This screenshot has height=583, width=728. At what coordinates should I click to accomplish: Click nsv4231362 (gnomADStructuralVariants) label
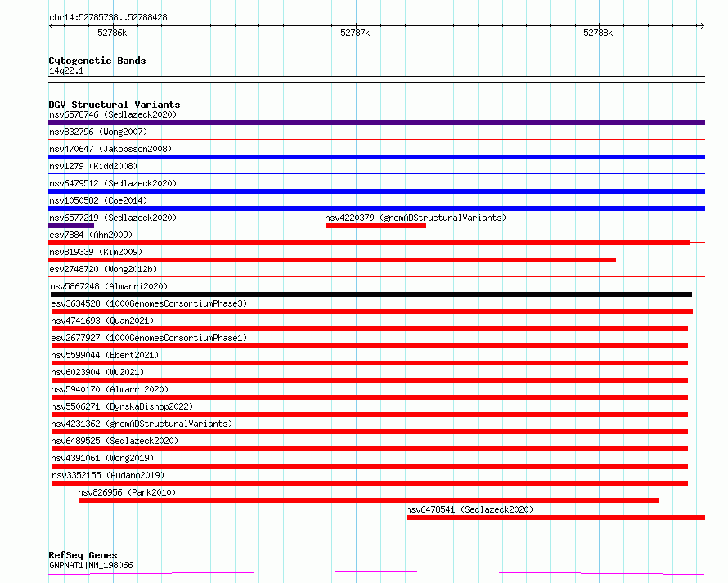coord(142,424)
